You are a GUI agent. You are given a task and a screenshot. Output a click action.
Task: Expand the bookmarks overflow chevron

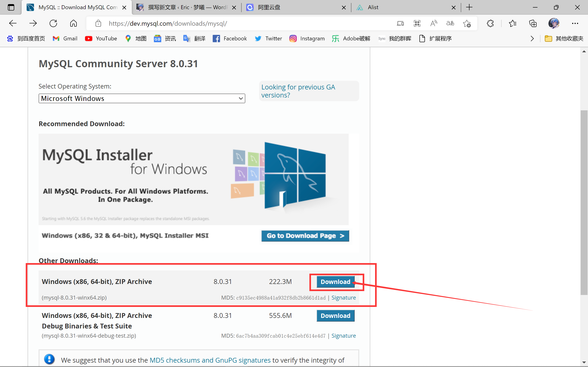pyautogui.click(x=532, y=39)
